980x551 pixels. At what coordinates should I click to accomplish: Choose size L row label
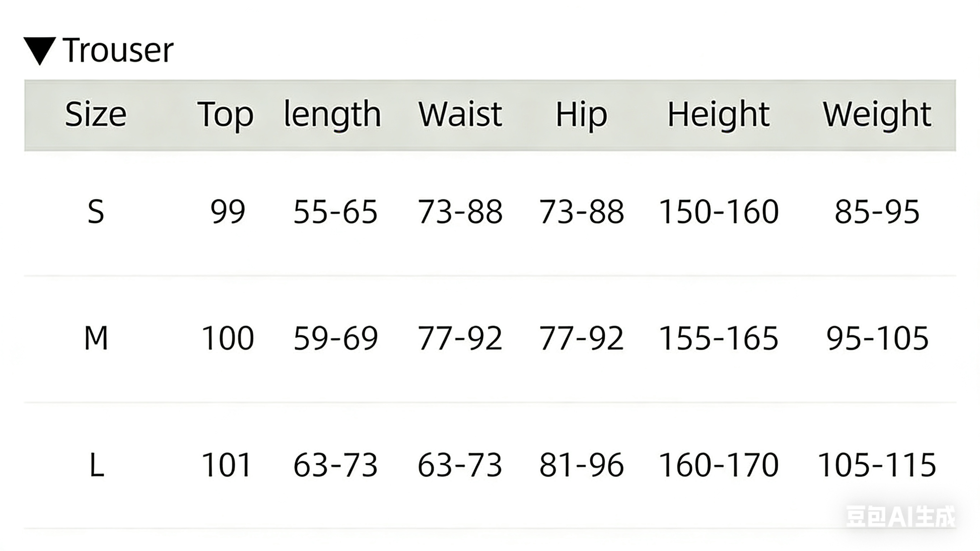[x=96, y=465]
